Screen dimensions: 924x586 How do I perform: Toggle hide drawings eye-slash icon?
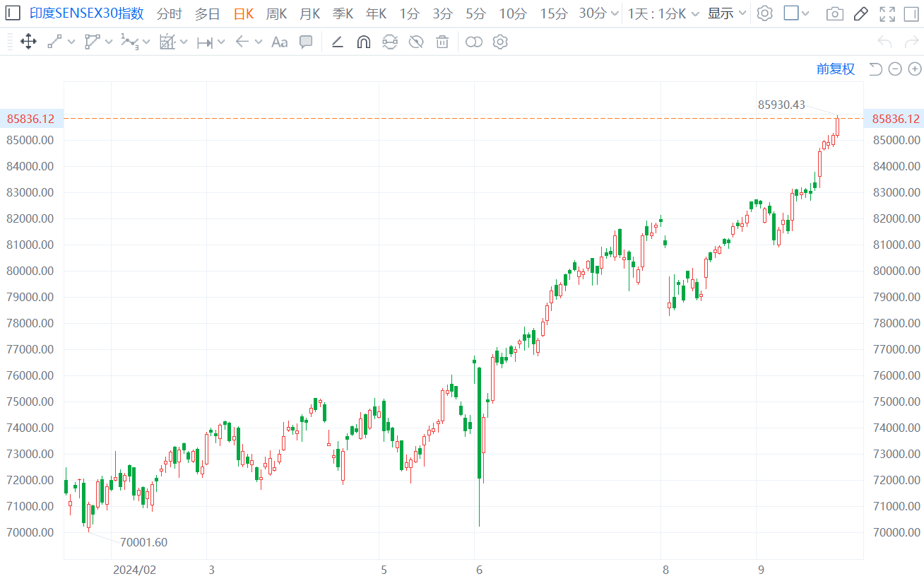pyautogui.click(x=416, y=42)
